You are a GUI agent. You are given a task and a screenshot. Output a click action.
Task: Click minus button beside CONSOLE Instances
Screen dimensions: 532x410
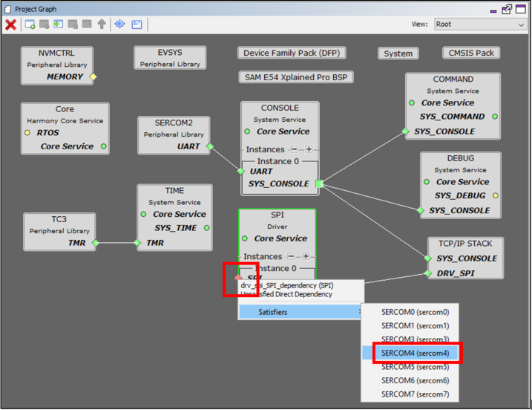294,149
